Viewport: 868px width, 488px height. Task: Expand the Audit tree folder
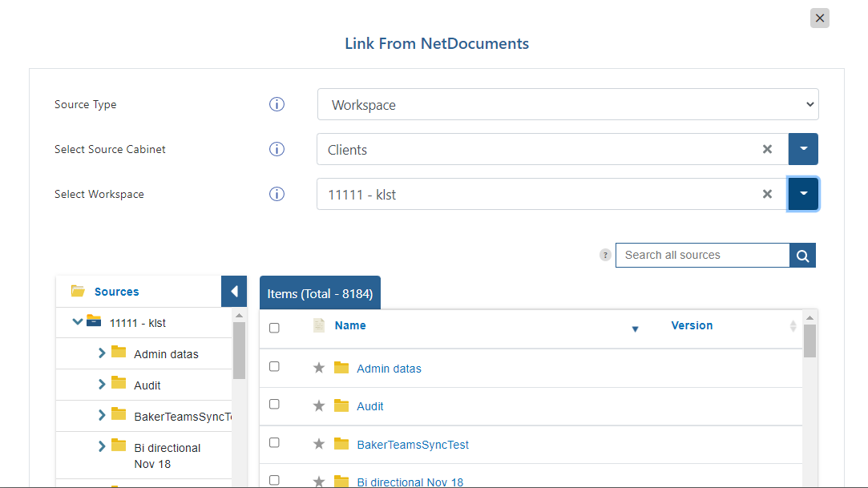tap(102, 384)
